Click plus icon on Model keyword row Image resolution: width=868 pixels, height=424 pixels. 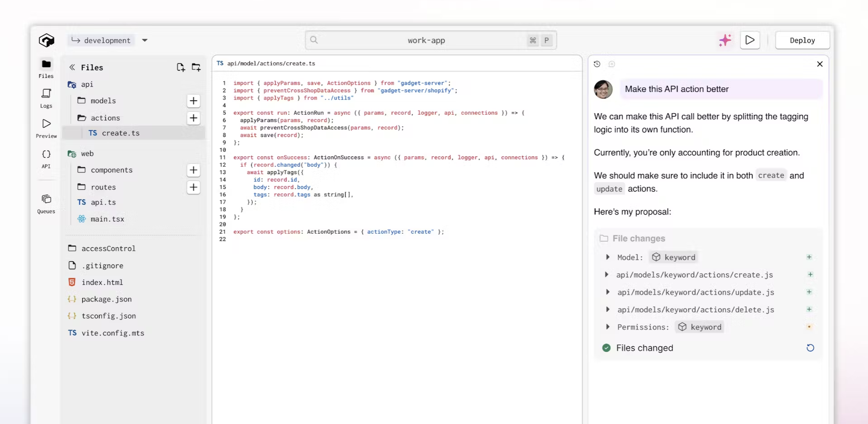(x=809, y=257)
